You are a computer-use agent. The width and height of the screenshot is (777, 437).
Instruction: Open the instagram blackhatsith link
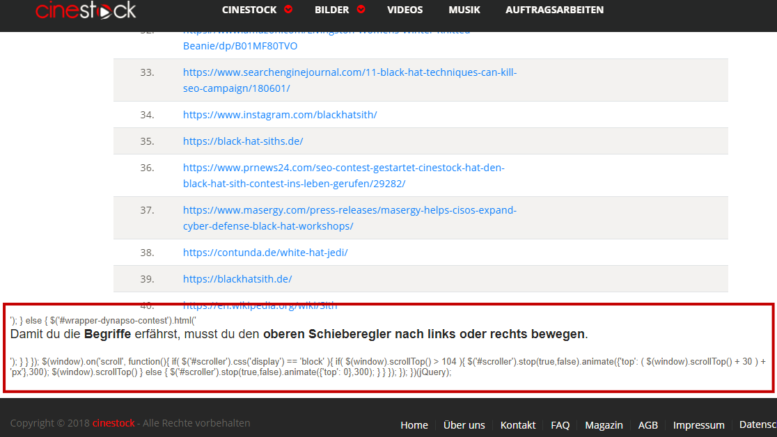point(280,114)
